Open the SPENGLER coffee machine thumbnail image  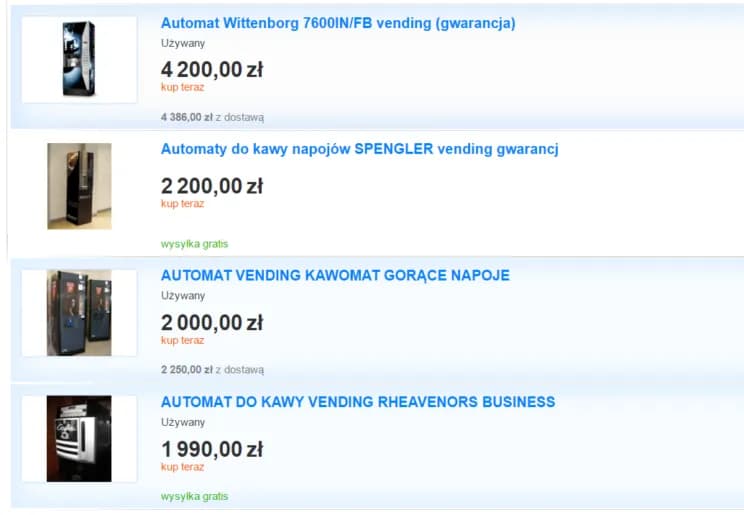click(x=79, y=186)
